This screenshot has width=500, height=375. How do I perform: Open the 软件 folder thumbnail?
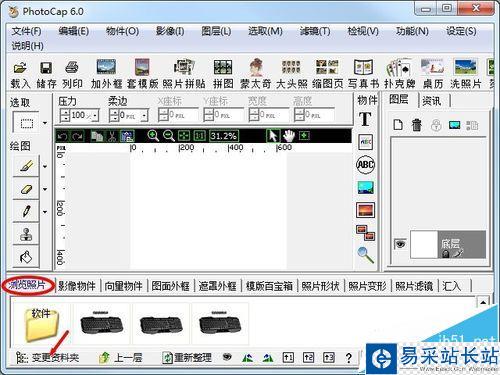pyautogui.click(x=42, y=324)
